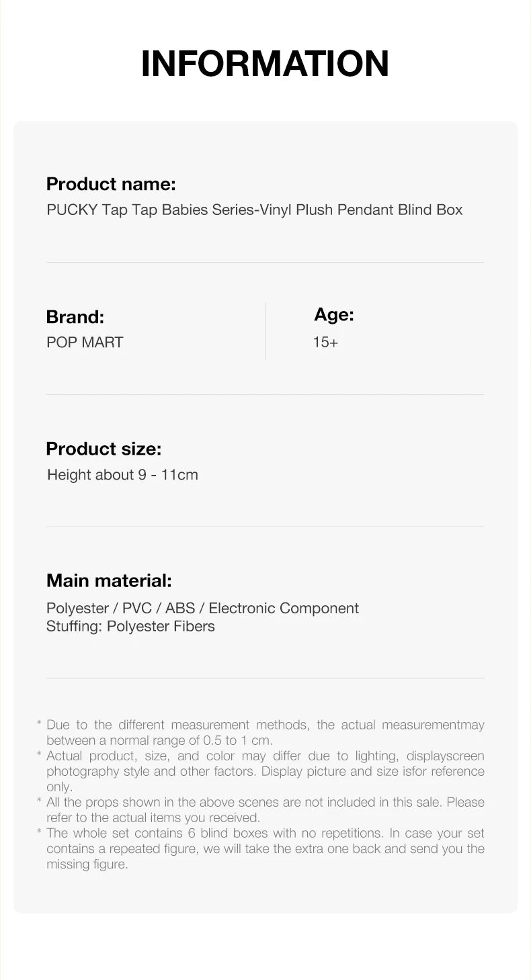Click the "Main material:" label

(x=109, y=580)
